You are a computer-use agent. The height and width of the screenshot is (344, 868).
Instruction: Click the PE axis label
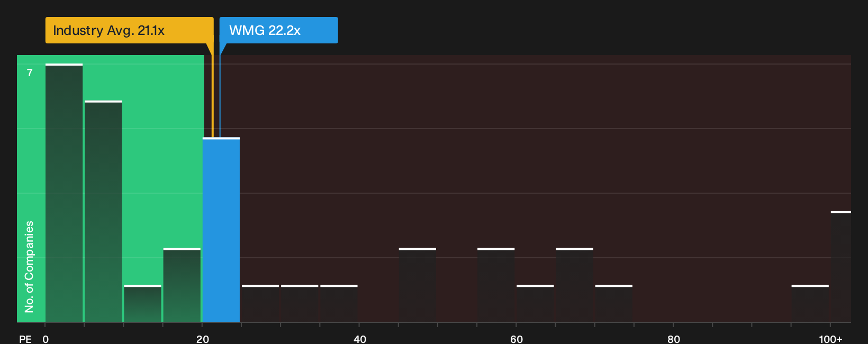tap(25, 339)
